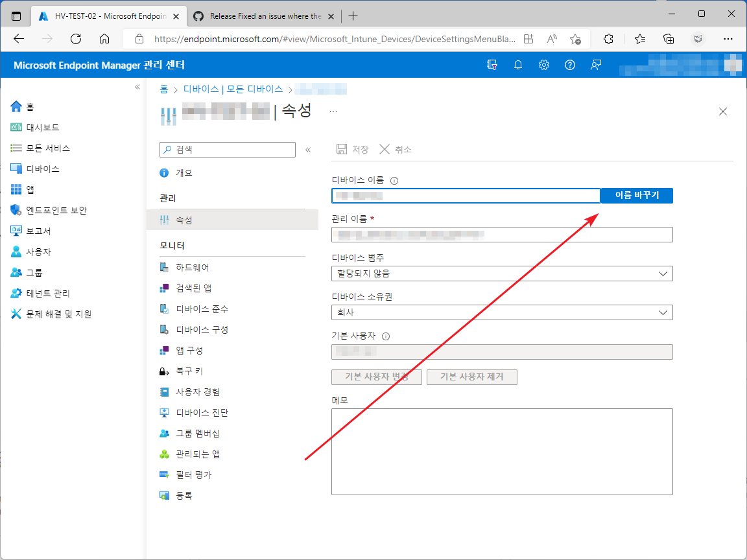Click the device name info icon

pyautogui.click(x=394, y=180)
